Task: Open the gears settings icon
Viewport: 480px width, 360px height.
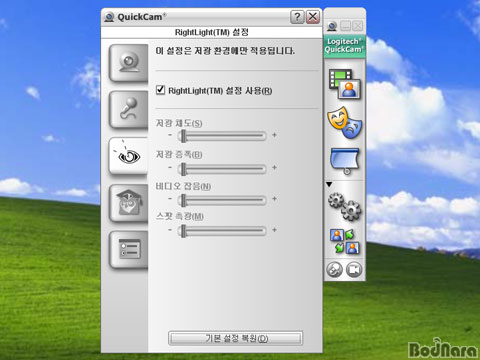Action: pos(345,206)
